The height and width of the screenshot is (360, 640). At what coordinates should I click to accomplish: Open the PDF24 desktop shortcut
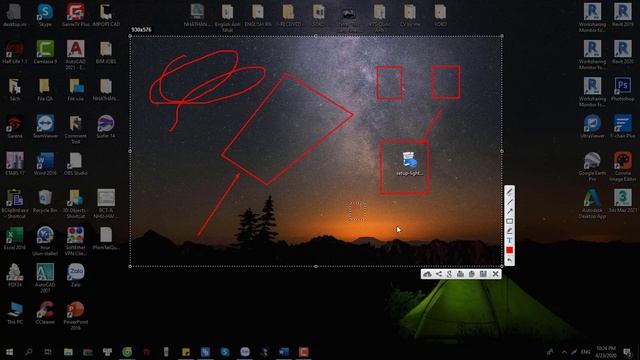(15, 275)
